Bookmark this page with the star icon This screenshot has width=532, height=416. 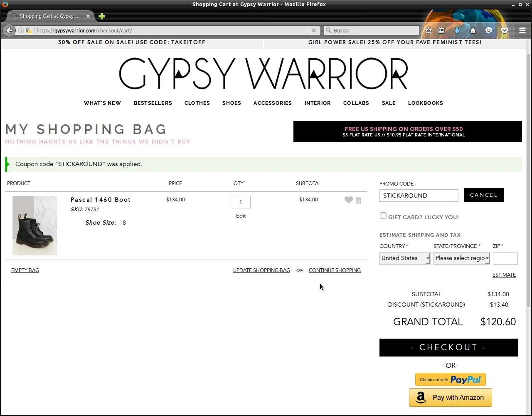point(429,30)
